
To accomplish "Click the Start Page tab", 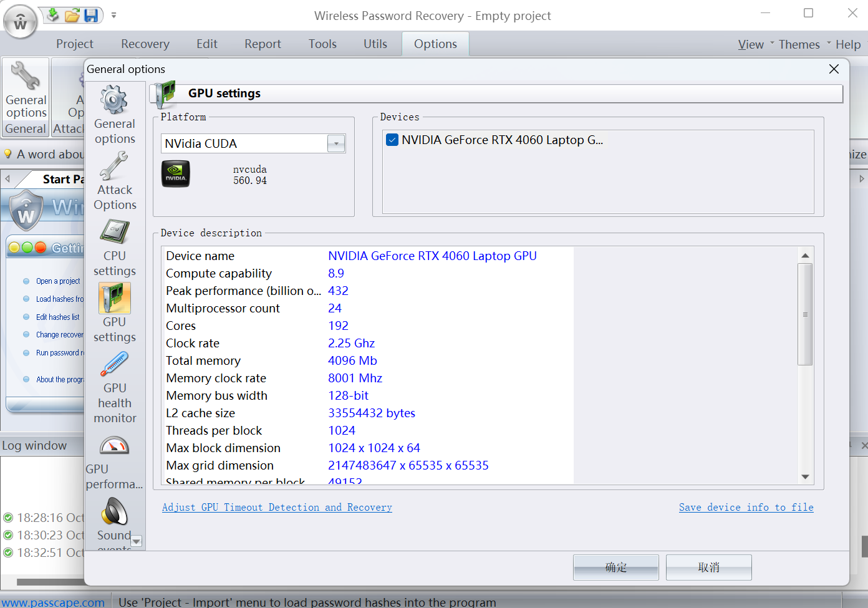I will [x=62, y=179].
